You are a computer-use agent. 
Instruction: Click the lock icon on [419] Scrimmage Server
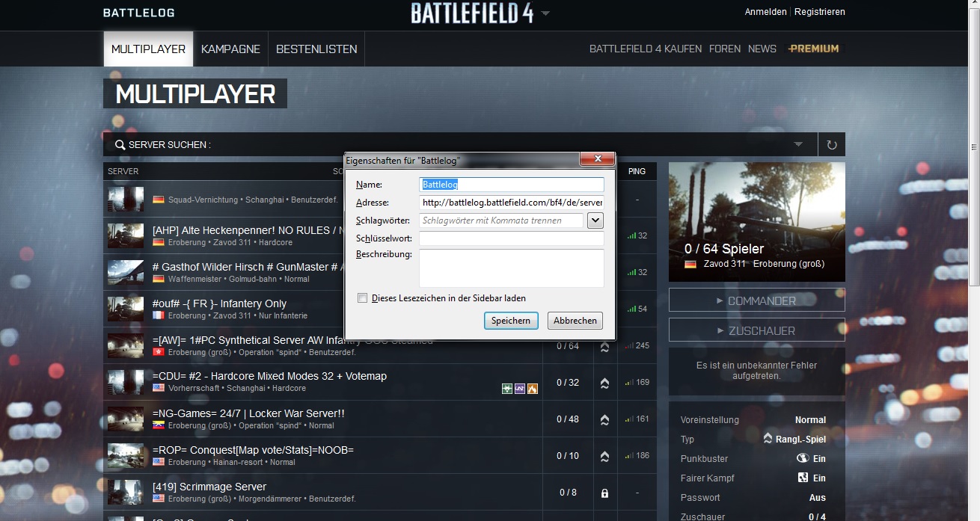pyautogui.click(x=604, y=493)
